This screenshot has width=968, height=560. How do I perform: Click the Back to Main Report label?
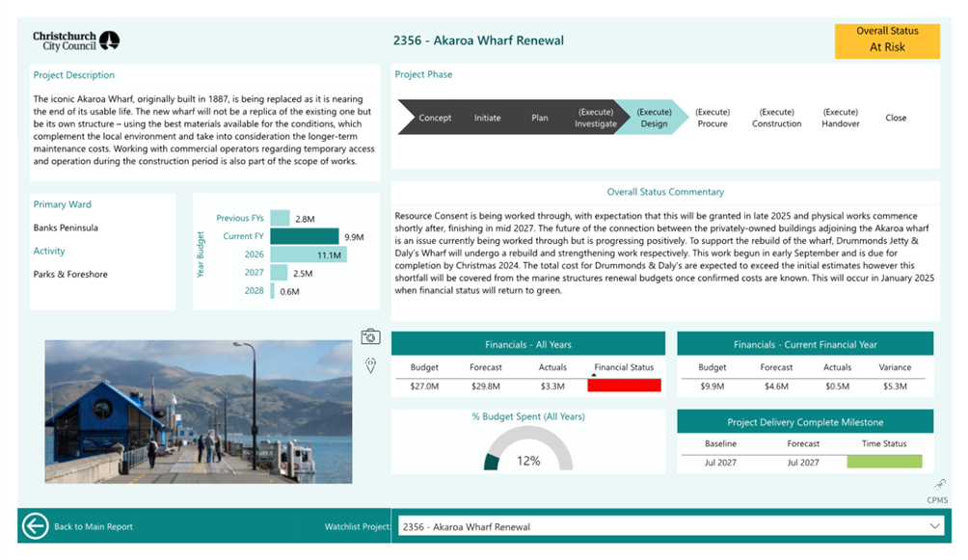click(x=94, y=526)
